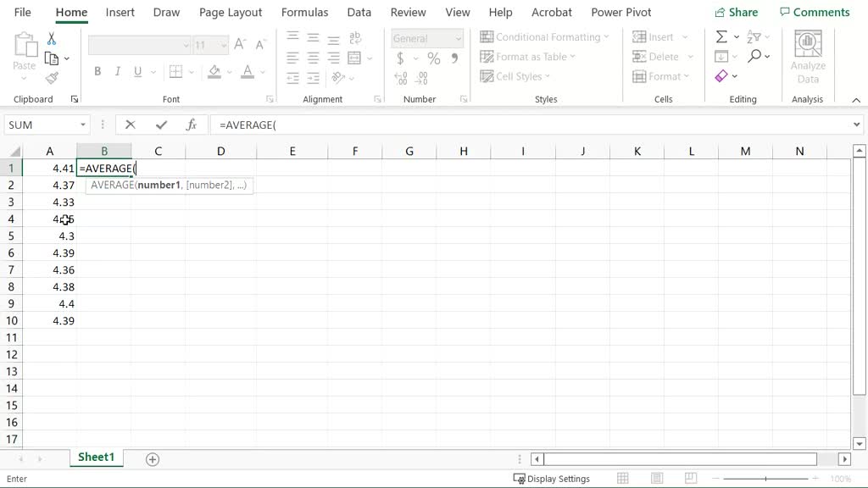Click the Cut scissors icon
The height and width of the screenshot is (488, 868).
(x=52, y=38)
